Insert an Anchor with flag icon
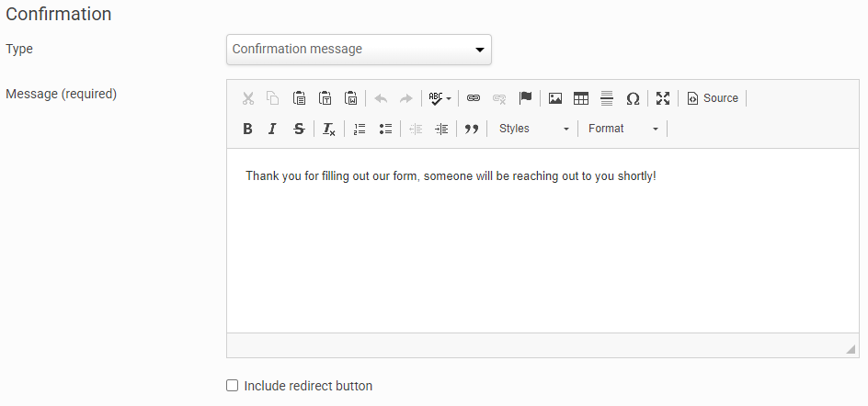Screen dimensions: 868x406 point(525,98)
